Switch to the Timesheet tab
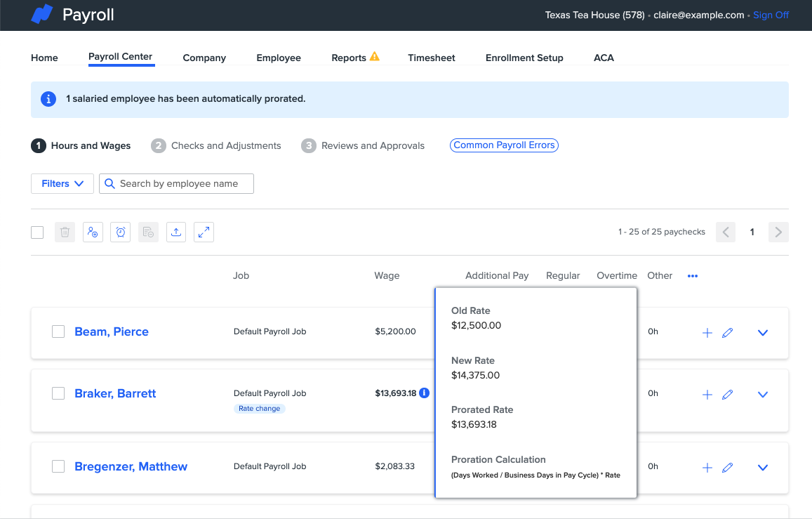 tap(432, 58)
